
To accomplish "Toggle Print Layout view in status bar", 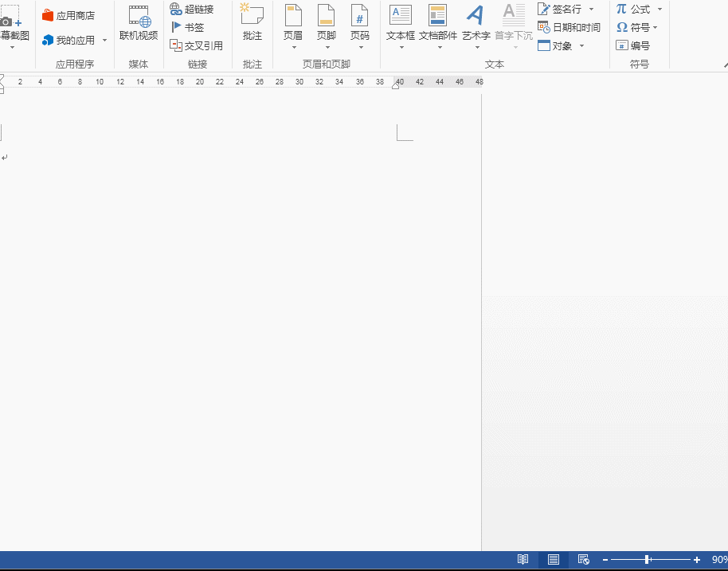I will pos(554,560).
